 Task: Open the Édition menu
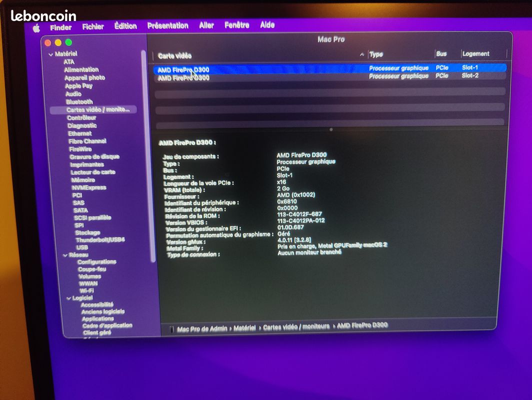click(125, 26)
